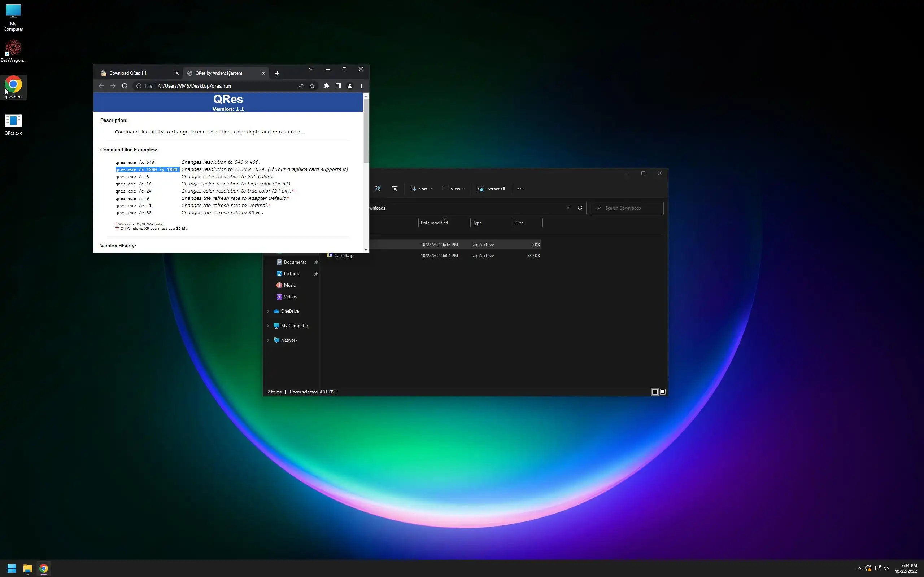Viewport: 924px width, 577px height.
Task: Click Chrome's reload page icon
Action: click(125, 86)
